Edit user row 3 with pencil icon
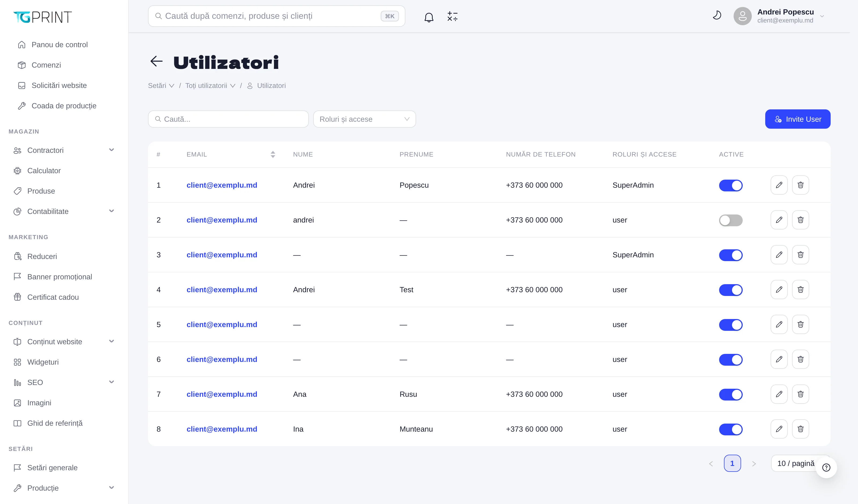Screen dimensions: 858x504 [779, 255]
